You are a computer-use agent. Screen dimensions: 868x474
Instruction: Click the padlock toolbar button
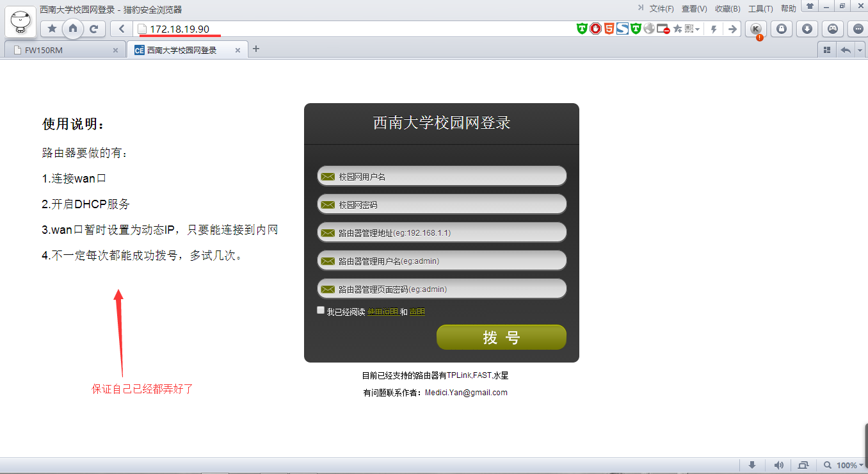[782, 29]
